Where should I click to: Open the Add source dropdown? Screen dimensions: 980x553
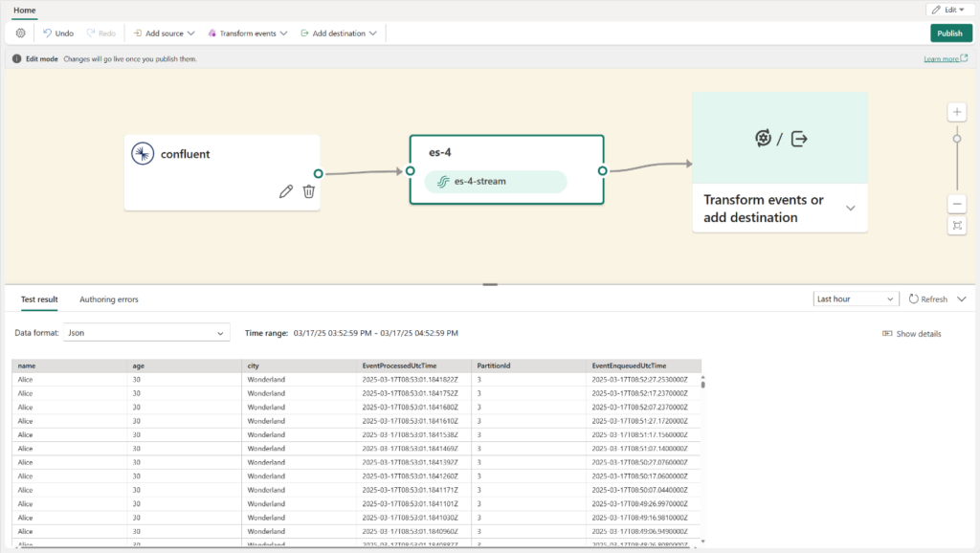[164, 33]
